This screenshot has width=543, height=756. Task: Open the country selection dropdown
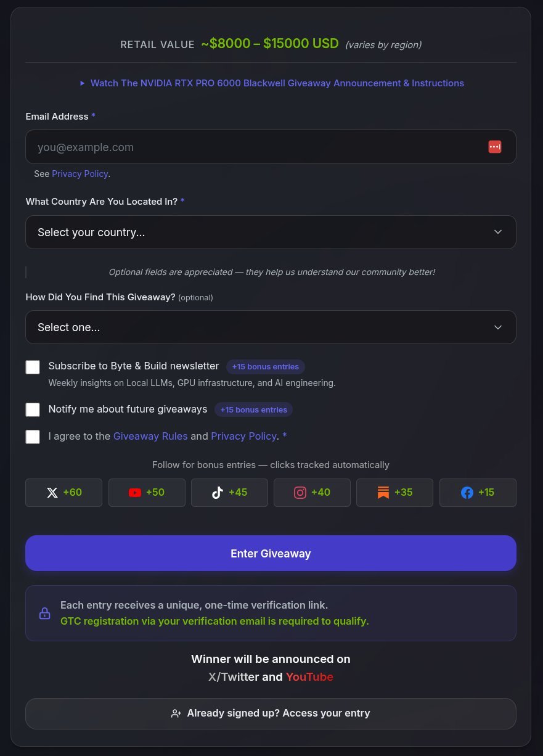click(x=271, y=232)
